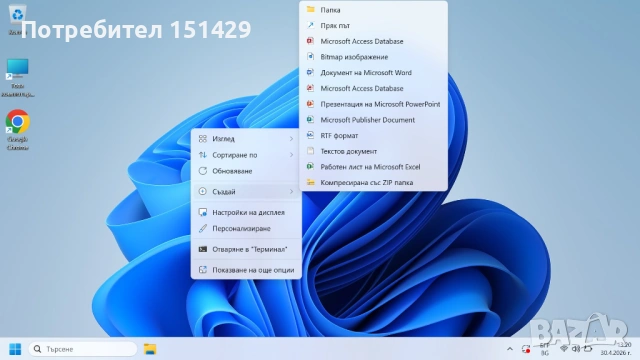Open the Recycle Bin desktop icon
640x360 pixels.
pyautogui.click(x=17, y=18)
